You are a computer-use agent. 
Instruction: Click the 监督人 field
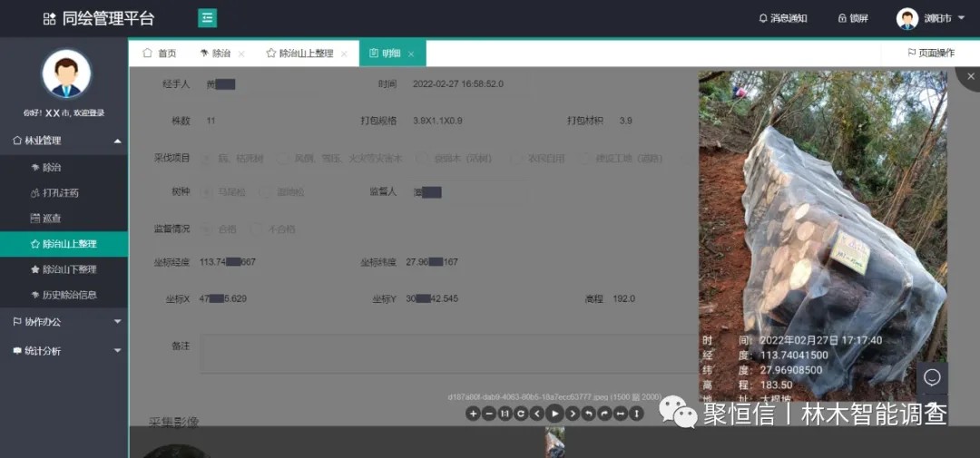468,192
